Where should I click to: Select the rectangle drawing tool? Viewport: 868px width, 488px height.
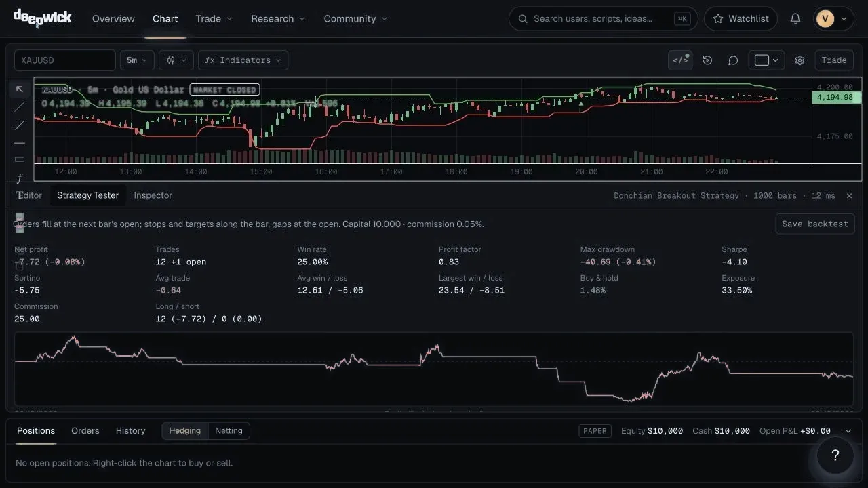(20, 160)
